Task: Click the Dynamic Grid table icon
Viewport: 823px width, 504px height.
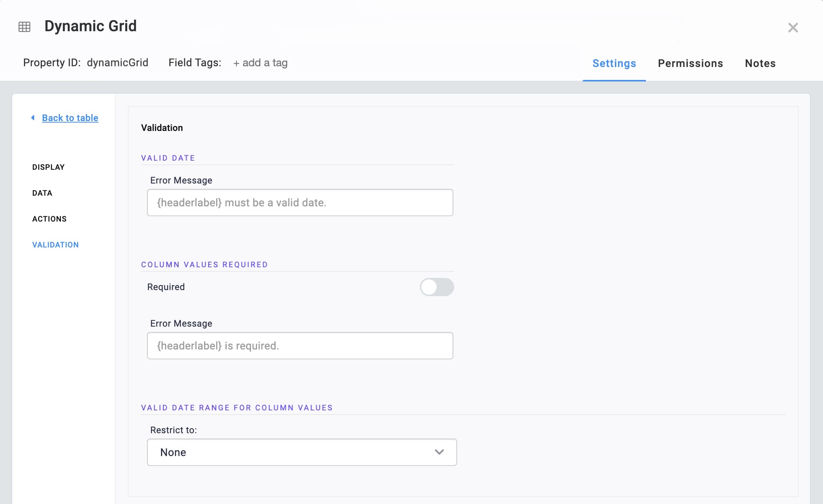Action: (x=24, y=27)
